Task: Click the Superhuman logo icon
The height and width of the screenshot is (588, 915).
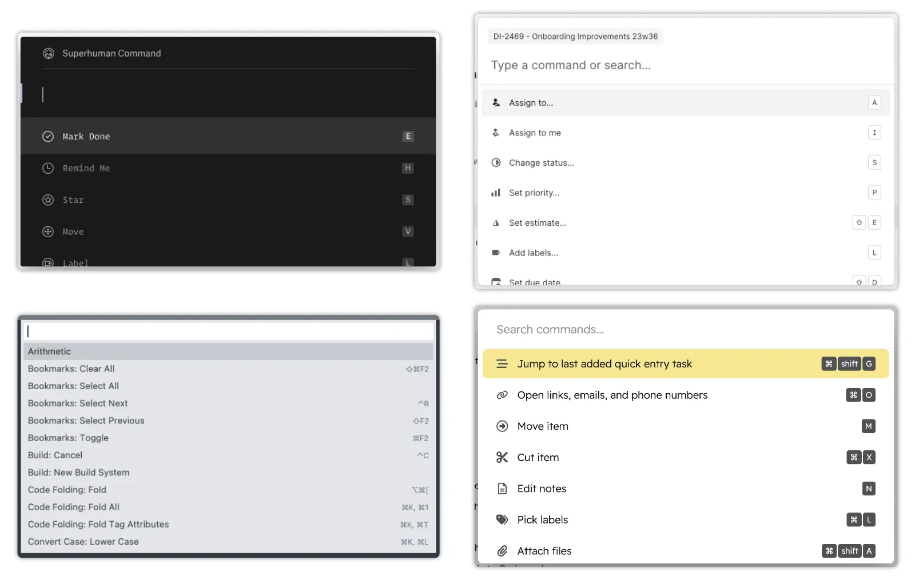Action: coord(49,53)
